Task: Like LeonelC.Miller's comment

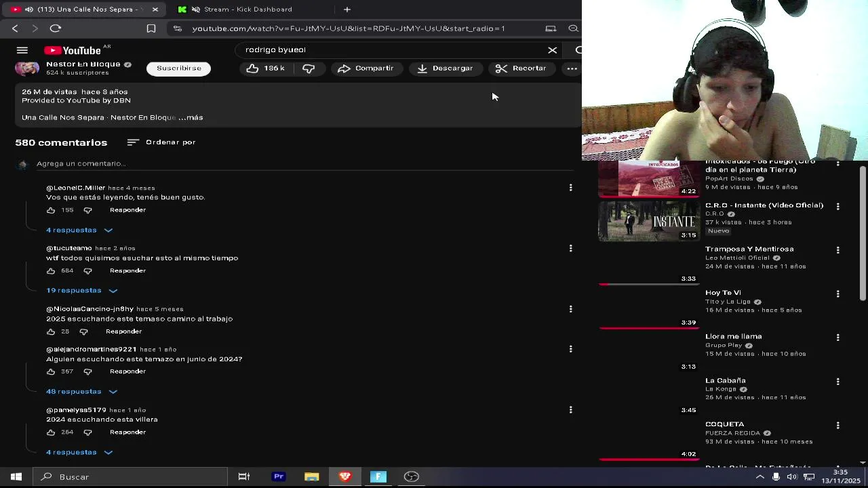Action: [51, 210]
